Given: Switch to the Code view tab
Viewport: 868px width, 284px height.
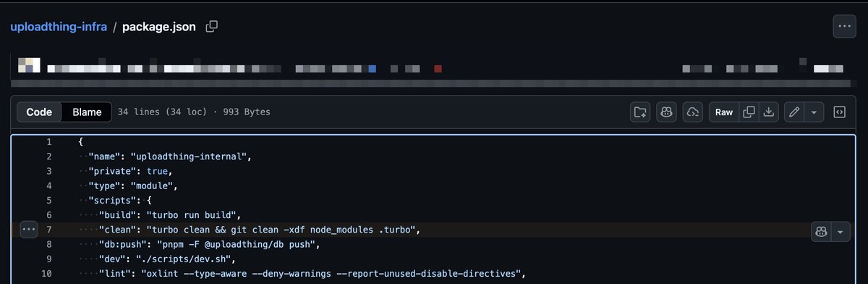Looking at the screenshot, I should point(39,112).
